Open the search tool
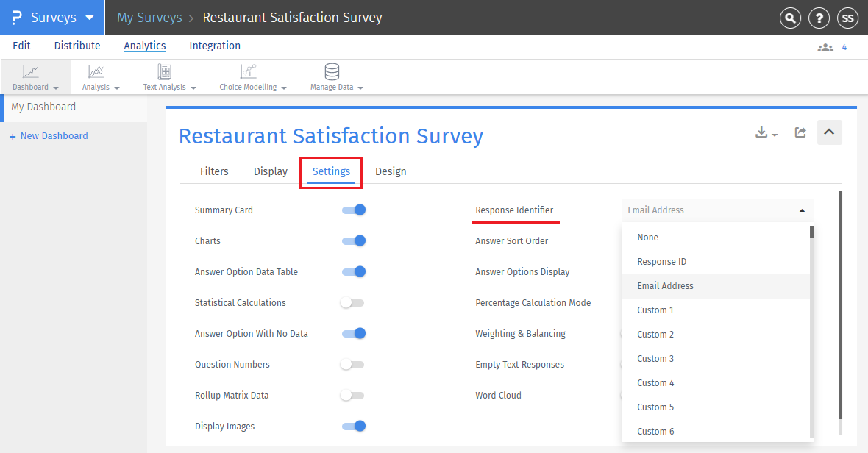 click(790, 18)
